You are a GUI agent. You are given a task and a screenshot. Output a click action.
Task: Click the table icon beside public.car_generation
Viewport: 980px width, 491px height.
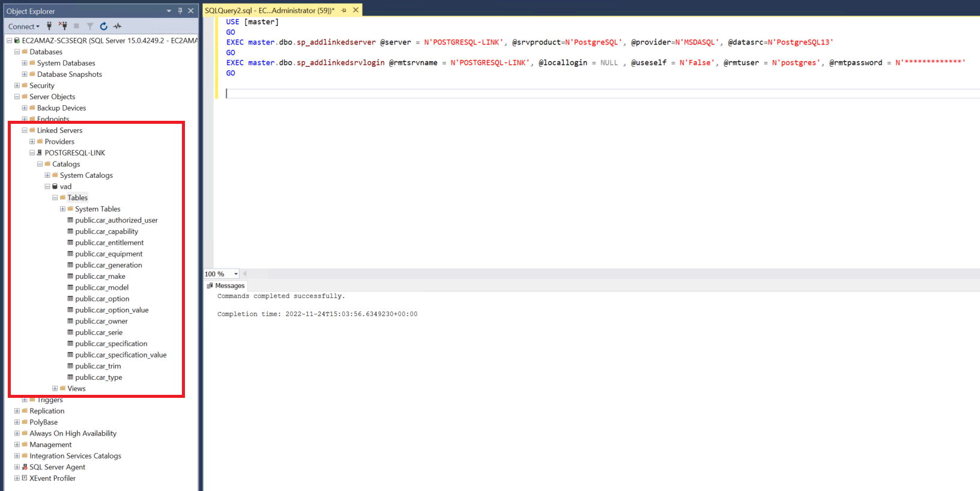pyautogui.click(x=70, y=265)
